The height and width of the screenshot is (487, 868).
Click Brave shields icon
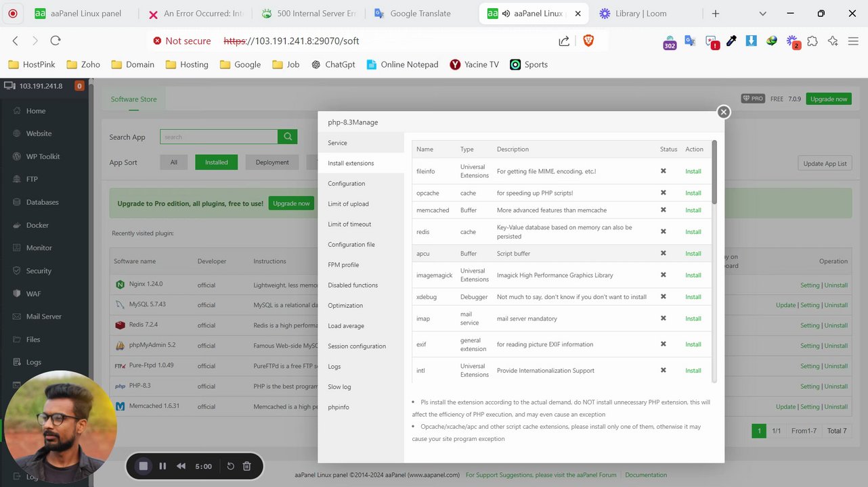pyautogui.click(x=588, y=41)
